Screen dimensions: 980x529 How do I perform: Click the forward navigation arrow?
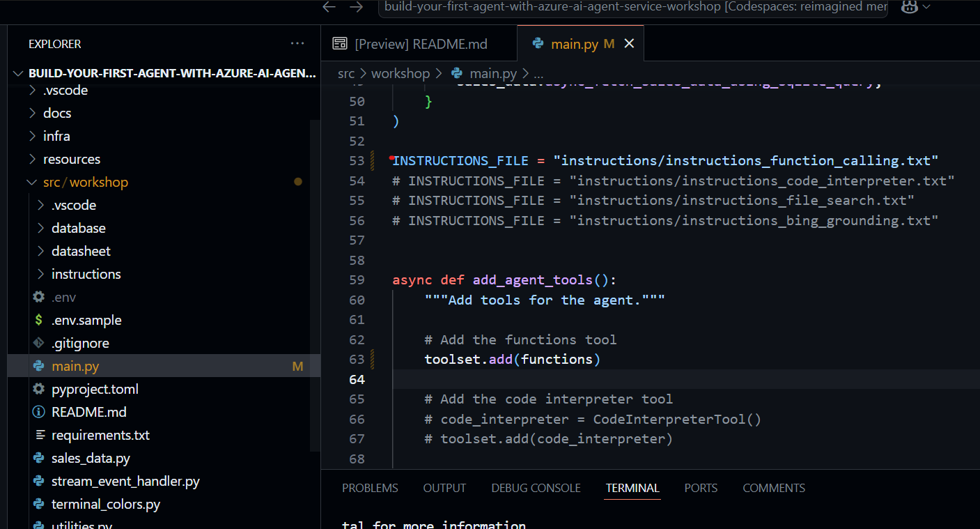pyautogui.click(x=356, y=7)
